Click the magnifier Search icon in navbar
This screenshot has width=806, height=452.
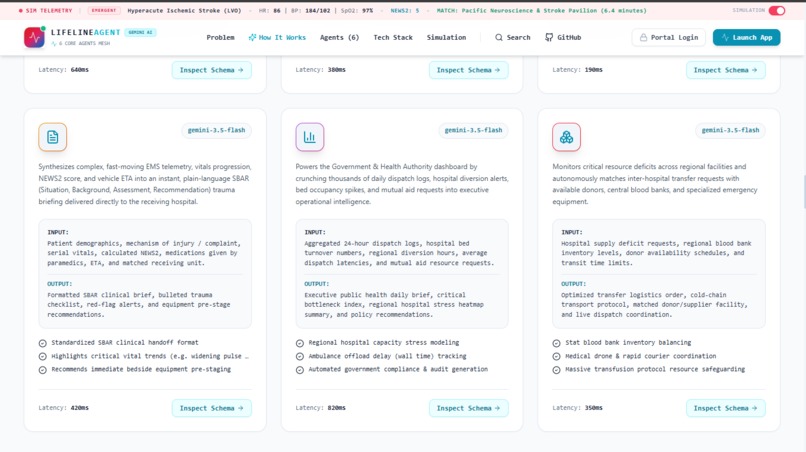pyautogui.click(x=499, y=38)
